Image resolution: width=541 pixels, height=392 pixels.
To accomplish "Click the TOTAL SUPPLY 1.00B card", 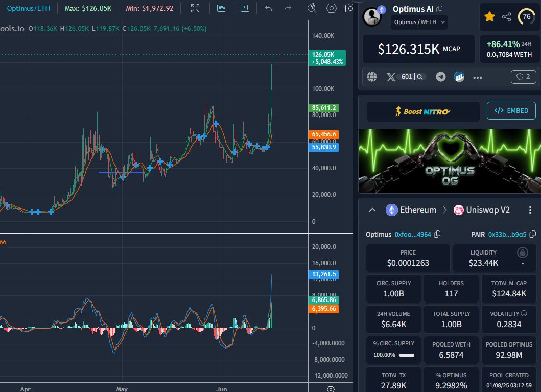I will point(451,319).
